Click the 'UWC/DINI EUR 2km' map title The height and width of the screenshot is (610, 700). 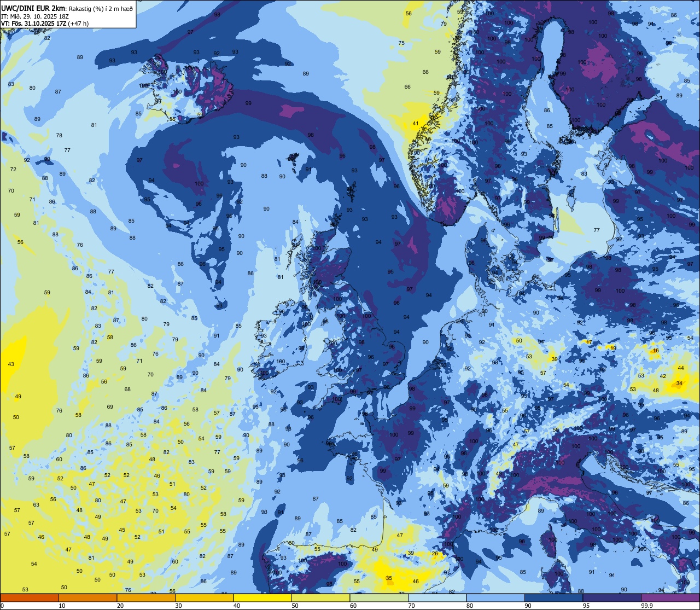33,8
